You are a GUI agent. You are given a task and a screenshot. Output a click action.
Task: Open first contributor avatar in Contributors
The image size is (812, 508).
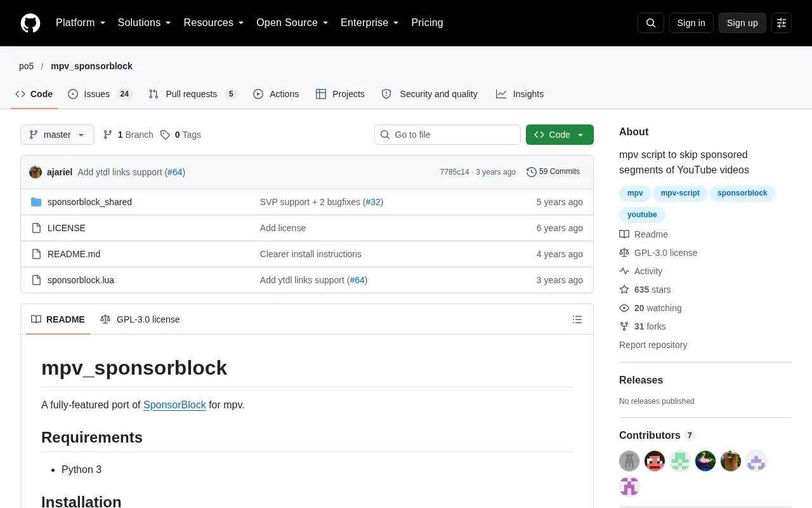(x=629, y=461)
